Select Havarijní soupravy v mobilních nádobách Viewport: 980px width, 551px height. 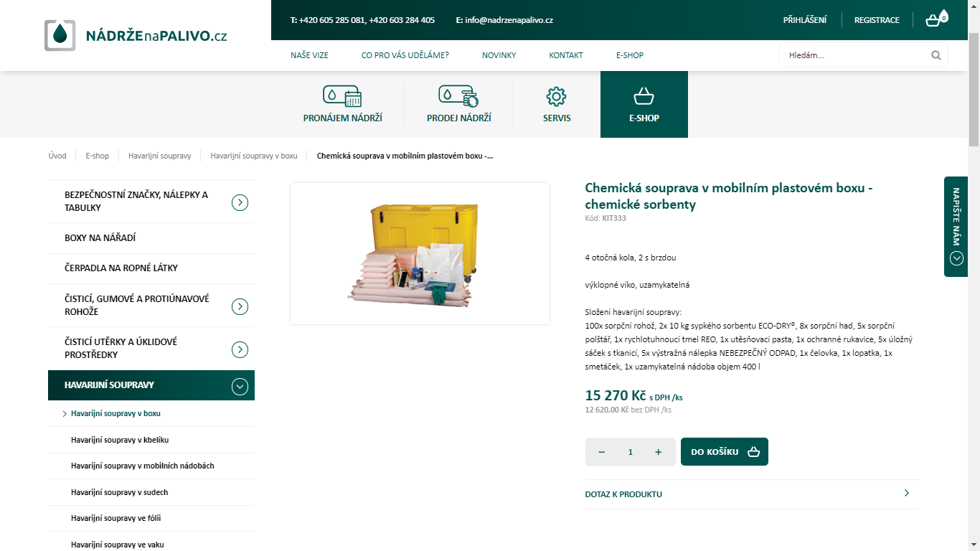pos(143,466)
